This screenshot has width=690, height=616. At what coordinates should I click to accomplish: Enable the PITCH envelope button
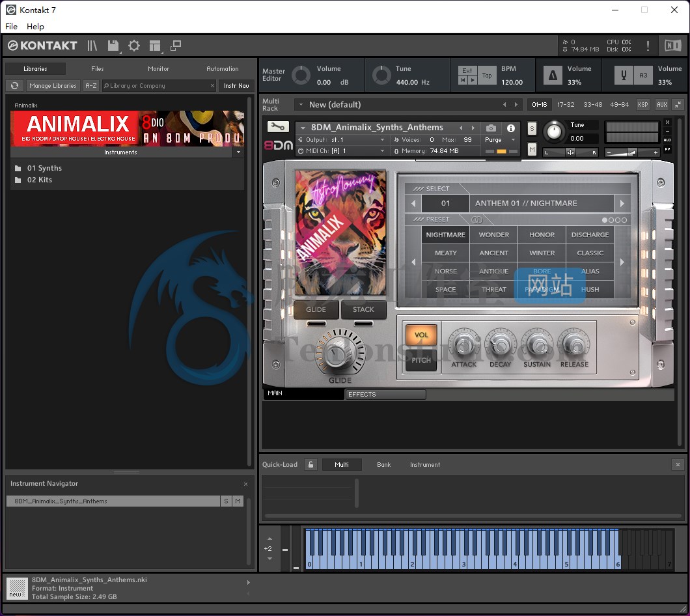coord(421,360)
